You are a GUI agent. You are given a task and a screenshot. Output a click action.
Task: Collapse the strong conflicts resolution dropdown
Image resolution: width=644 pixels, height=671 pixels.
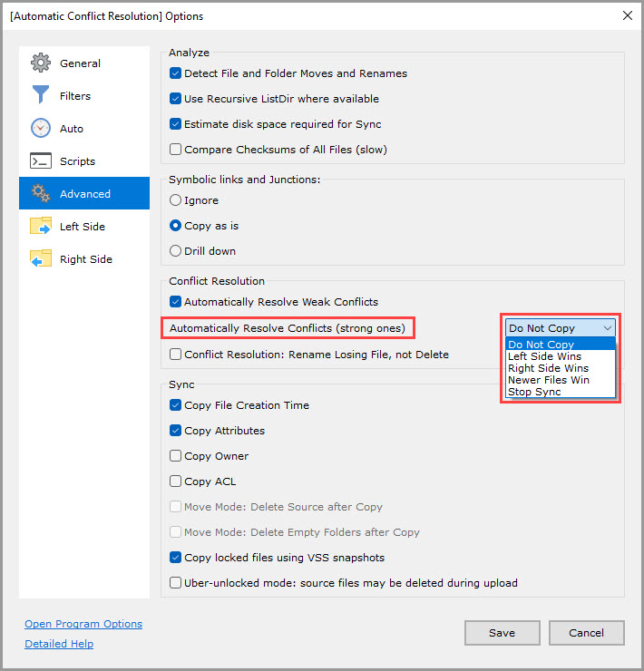560,328
